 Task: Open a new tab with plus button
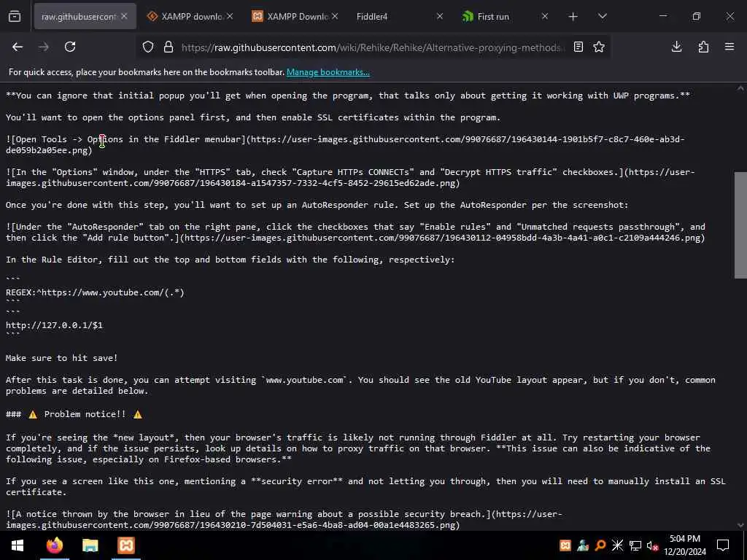click(573, 17)
